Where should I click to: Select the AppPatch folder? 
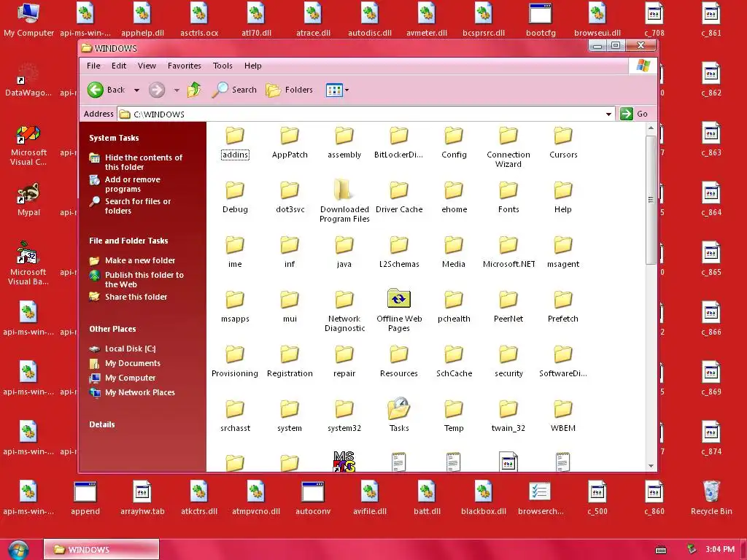pyautogui.click(x=290, y=144)
